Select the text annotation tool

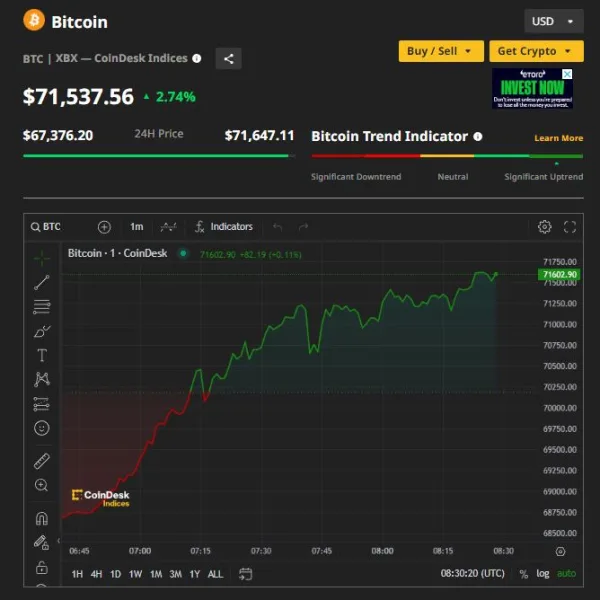(42, 355)
